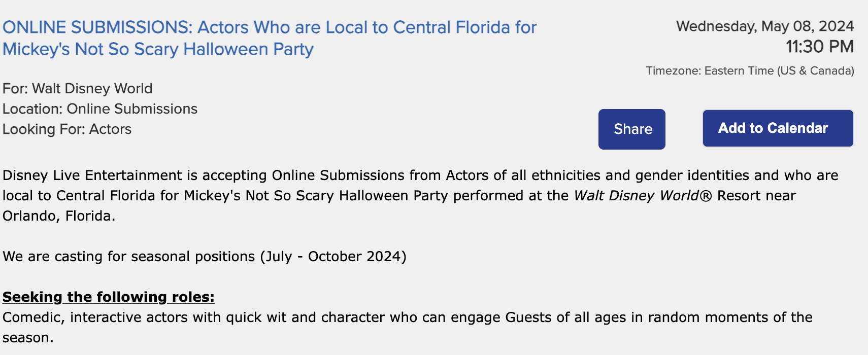Viewport: 868px width, 355px height.
Task: Click the date Wednesday, May 08, 2024
Action: 765,26
